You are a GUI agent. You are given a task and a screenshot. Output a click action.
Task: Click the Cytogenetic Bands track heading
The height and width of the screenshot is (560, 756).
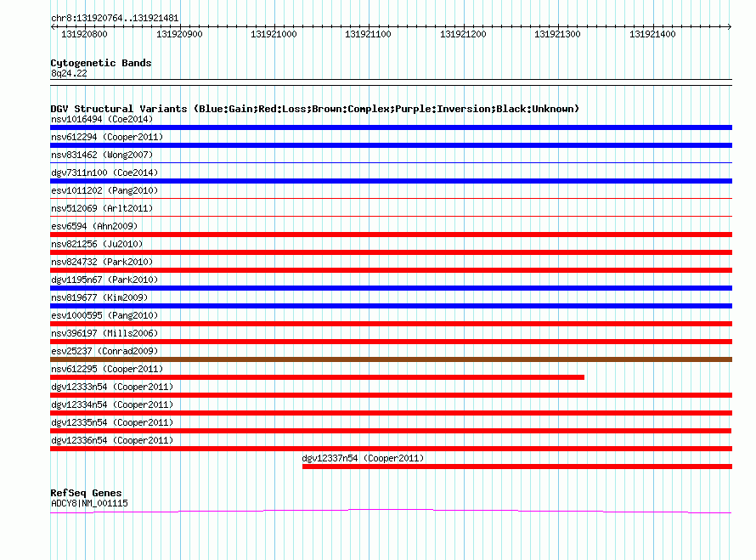[x=101, y=63]
